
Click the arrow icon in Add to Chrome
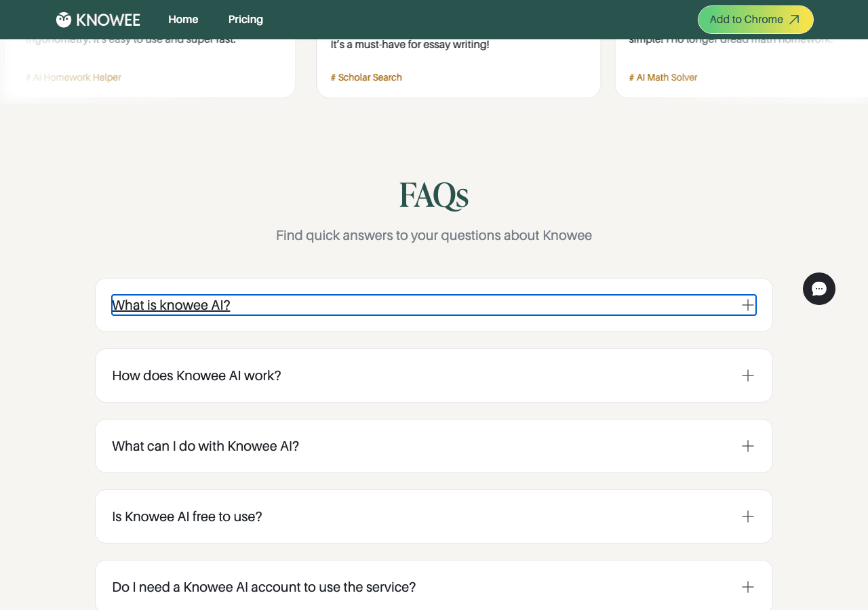pyautogui.click(x=794, y=20)
